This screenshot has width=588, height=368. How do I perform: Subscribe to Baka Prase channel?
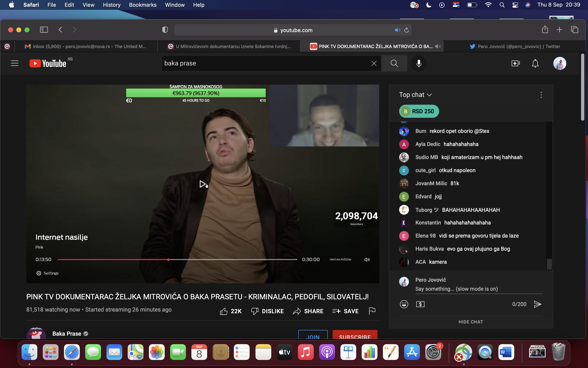[355, 335]
